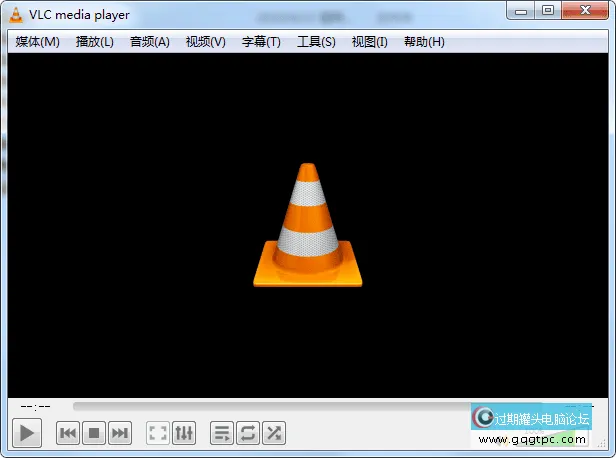This screenshot has width=616, height=458.
Task: Open the 媒体(M) menu
Action: pyautogui.click(x=38, y=42)
